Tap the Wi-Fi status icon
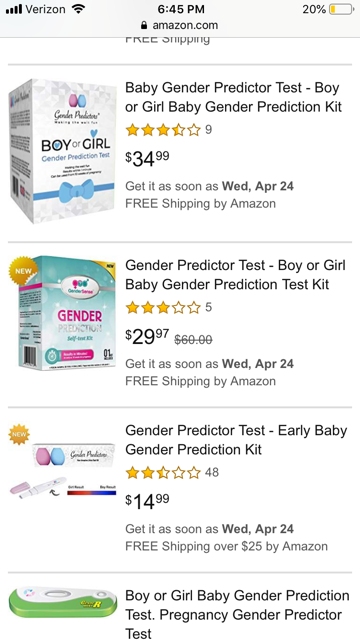 coord(78,9)
